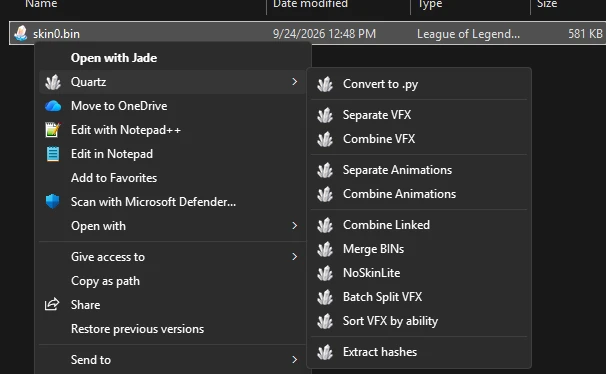Click the skin0.bin file icon
The height and width of the screenshot is (374, 606).
click(20, 33)
